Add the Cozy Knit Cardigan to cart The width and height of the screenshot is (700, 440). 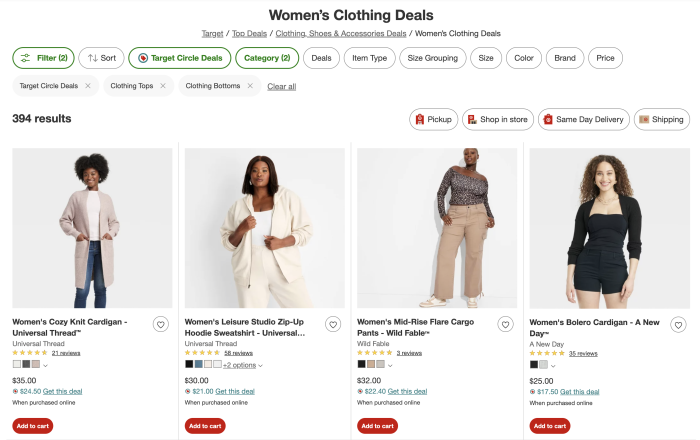click(32, 426)
